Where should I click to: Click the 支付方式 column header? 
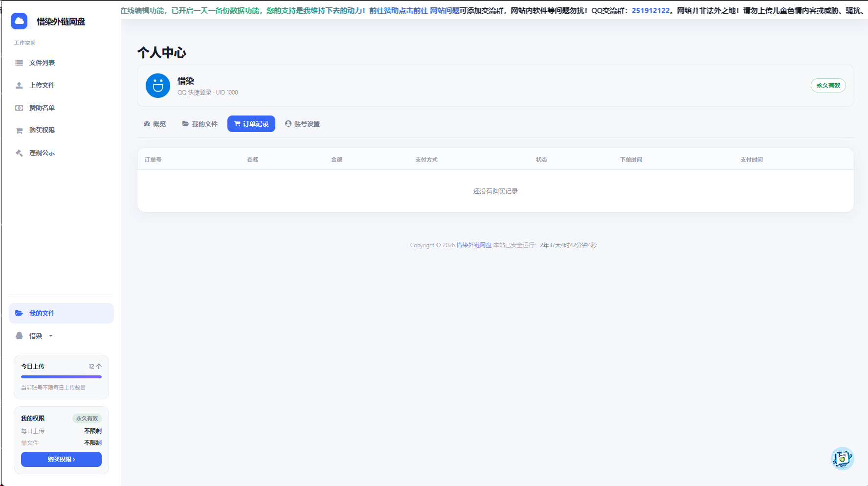click(426, 160)
